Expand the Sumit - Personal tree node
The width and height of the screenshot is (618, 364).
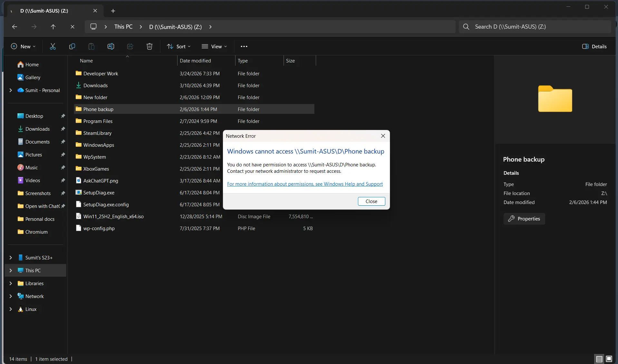click(11, 90)
